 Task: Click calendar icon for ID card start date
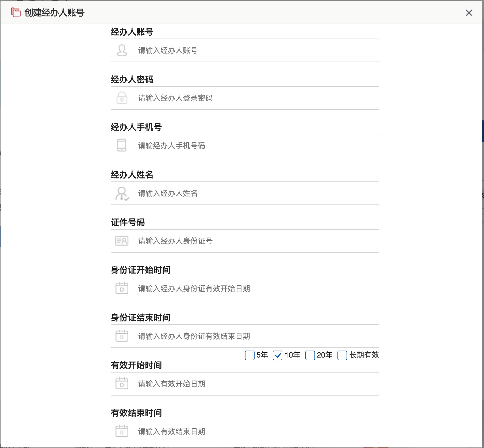pyautogui.click(x=122, y=288)
